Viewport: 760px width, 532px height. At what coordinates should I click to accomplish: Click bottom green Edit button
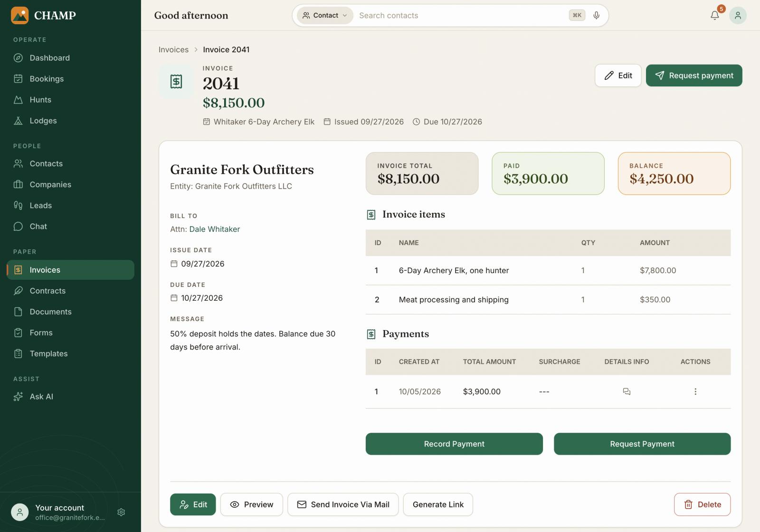click(x=193, y=504)
